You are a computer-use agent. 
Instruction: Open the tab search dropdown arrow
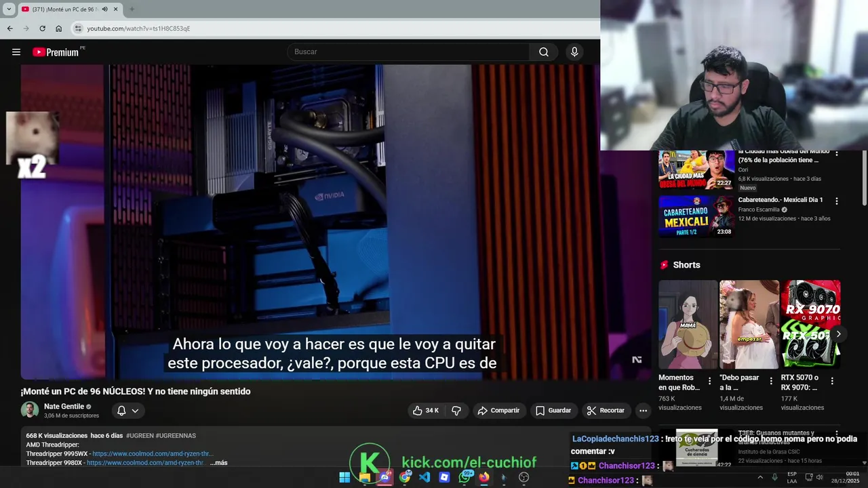point(9,9)
